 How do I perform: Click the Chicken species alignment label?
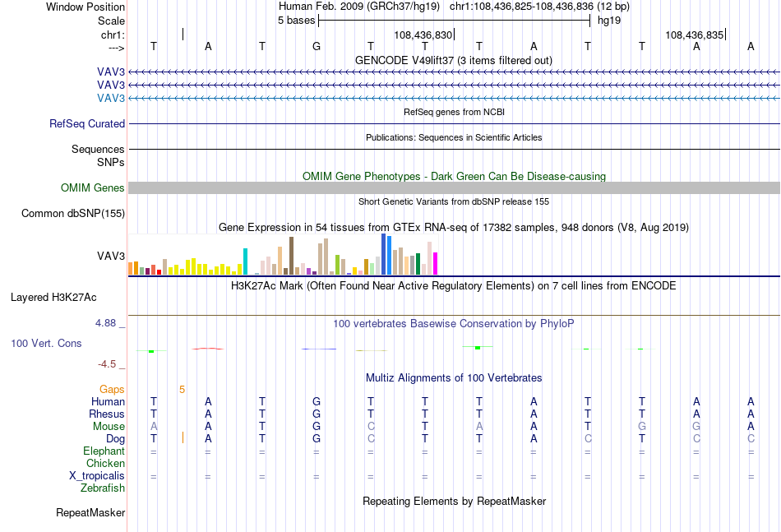click(105, 463)
